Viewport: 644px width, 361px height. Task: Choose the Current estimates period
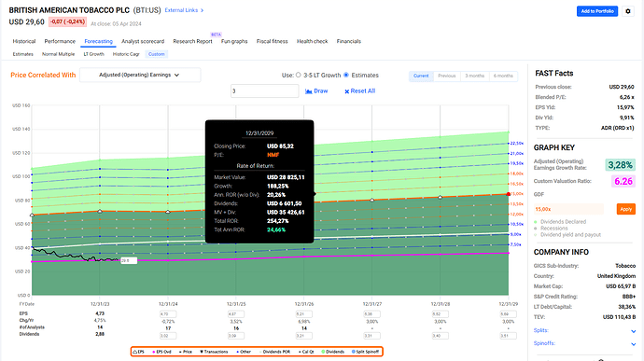(421, 76)
